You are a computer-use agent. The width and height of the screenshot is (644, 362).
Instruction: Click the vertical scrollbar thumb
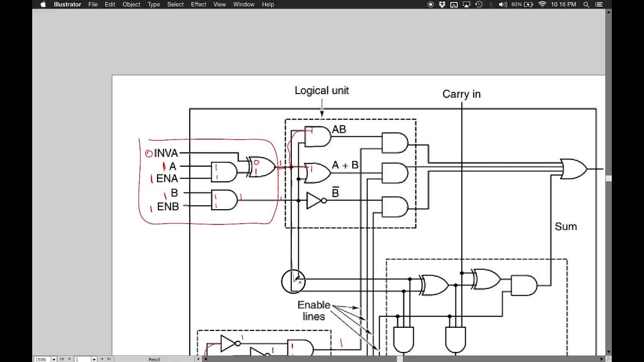(x=608, y=178)
